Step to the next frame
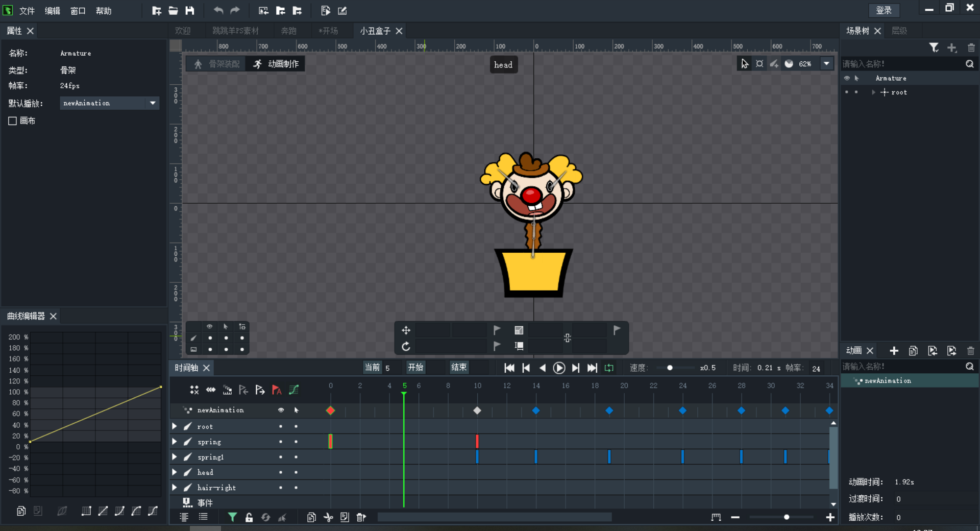980x531 pixels. (576, 368)
